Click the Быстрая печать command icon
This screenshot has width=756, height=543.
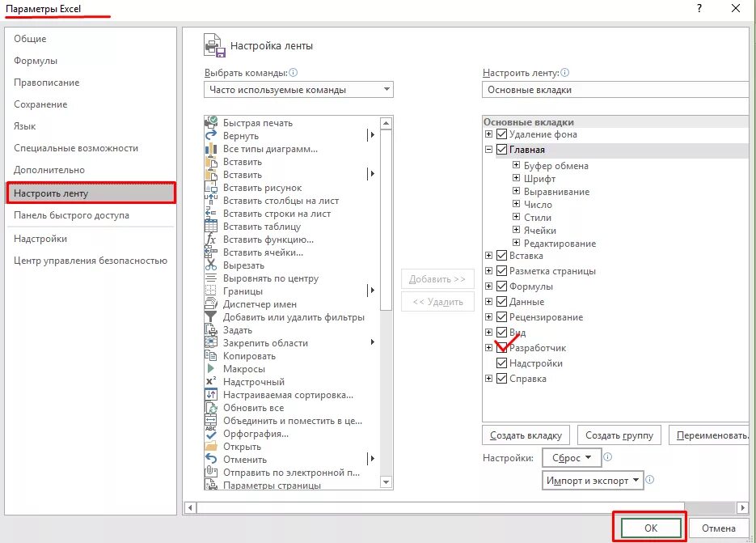coord(211,122)
